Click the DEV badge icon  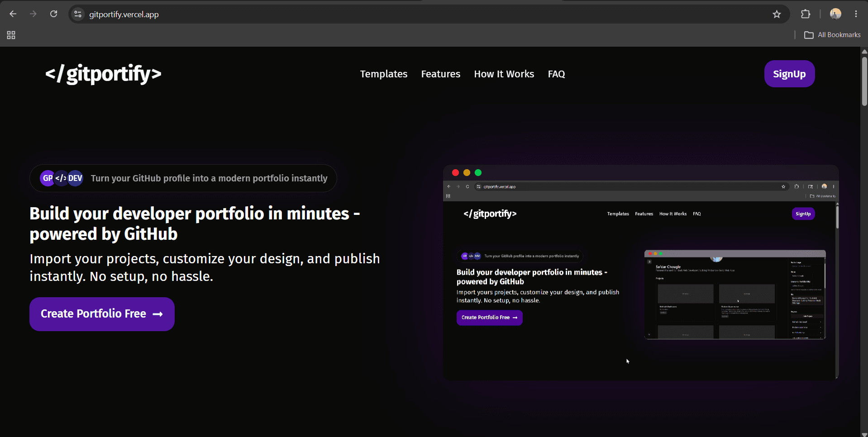point(75,178)
